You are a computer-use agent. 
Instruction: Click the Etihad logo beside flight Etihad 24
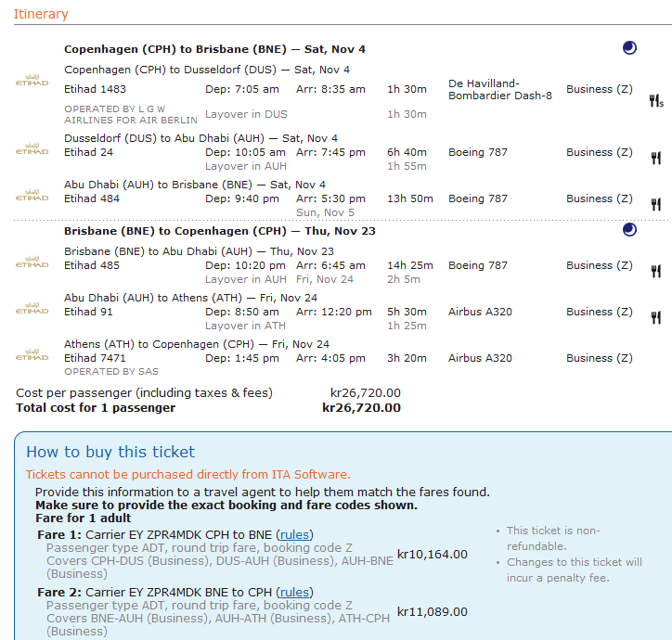click(x=32, y=148)
